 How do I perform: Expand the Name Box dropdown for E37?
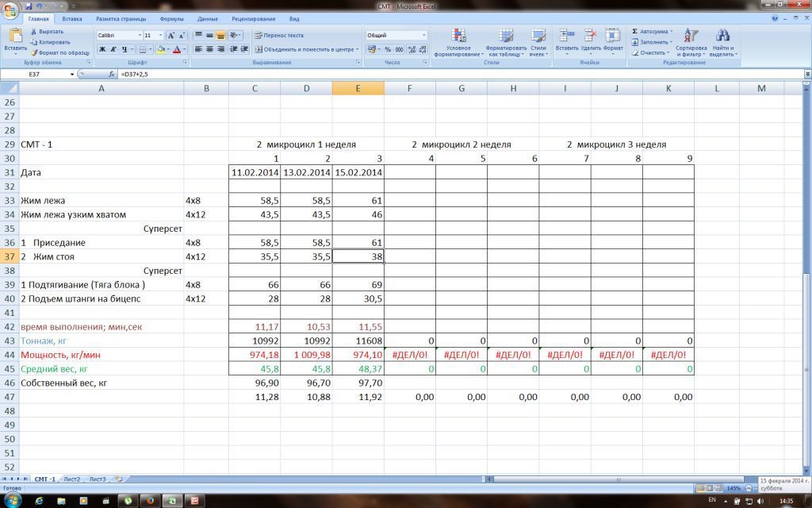72,74
